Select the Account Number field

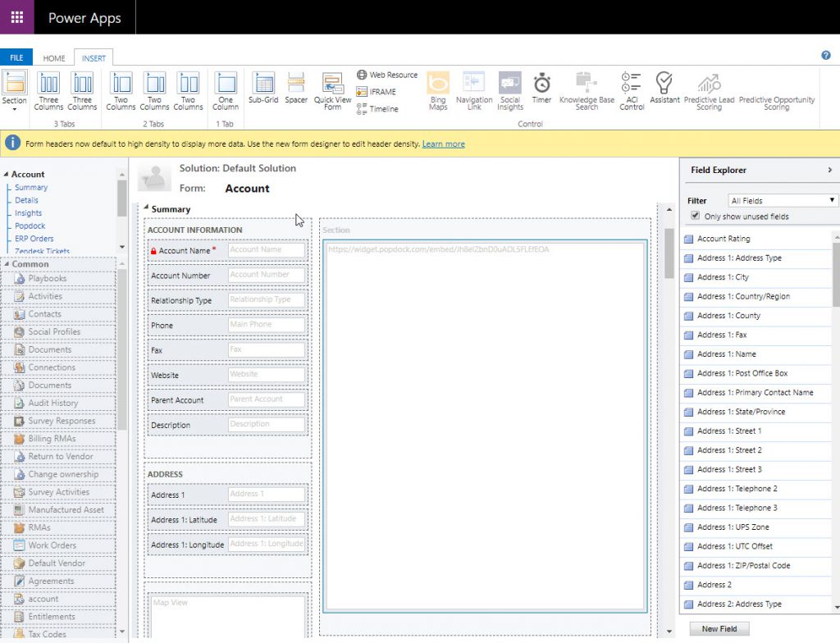click(228, 276)
